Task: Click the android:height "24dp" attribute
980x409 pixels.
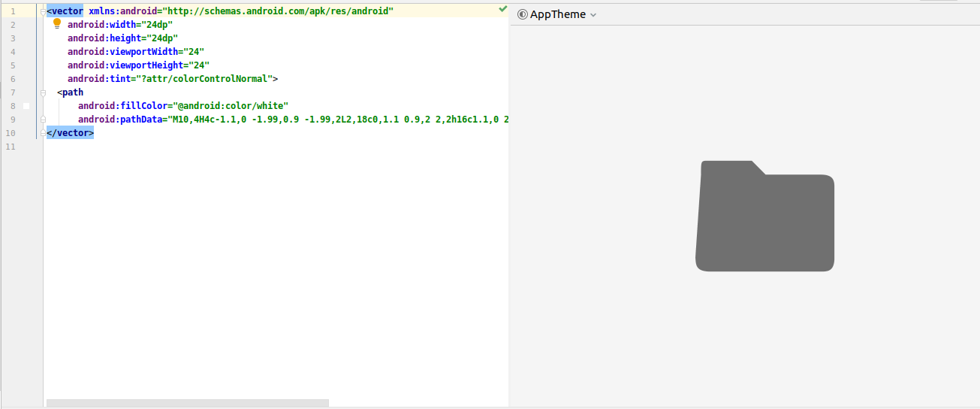Action: [122, 38]
